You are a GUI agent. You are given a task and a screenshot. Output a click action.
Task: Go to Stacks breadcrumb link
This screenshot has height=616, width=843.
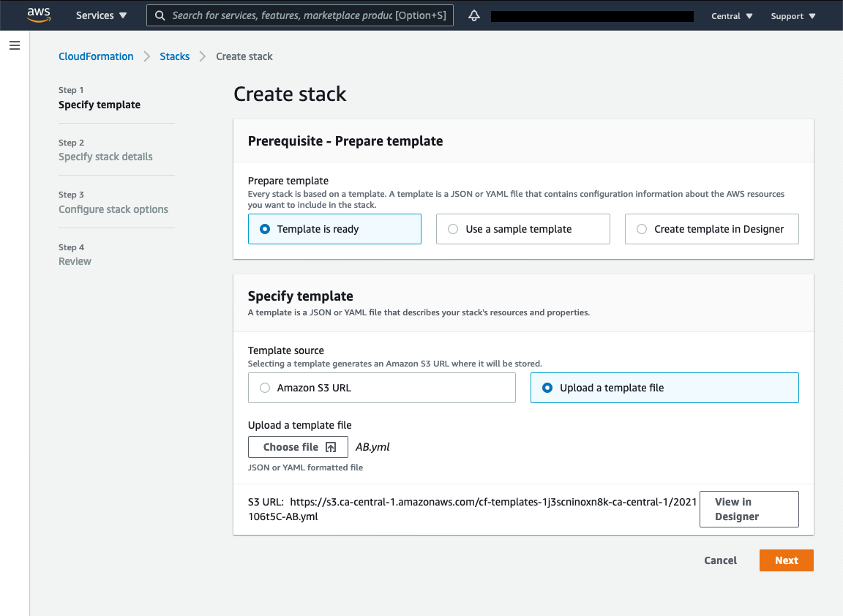[x=175, y=56]
